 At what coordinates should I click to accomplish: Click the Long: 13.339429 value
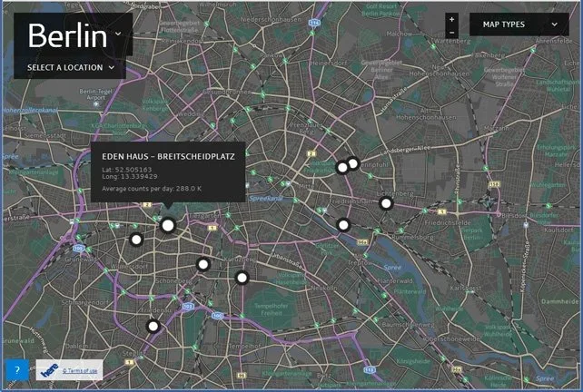[130, 177]
